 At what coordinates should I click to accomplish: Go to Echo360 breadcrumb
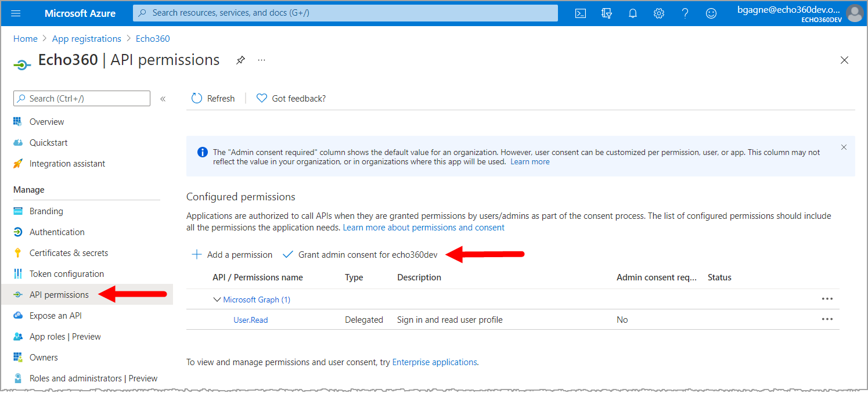(153, 39)
